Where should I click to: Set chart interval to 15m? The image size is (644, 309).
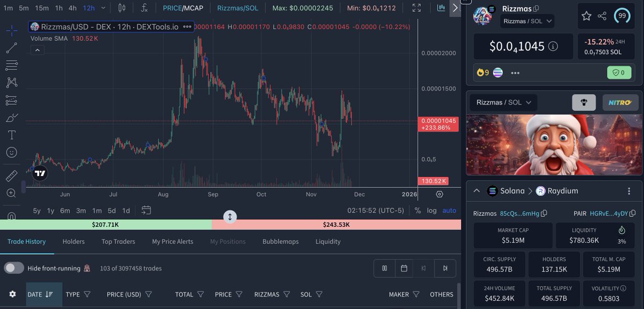point(41,8)
